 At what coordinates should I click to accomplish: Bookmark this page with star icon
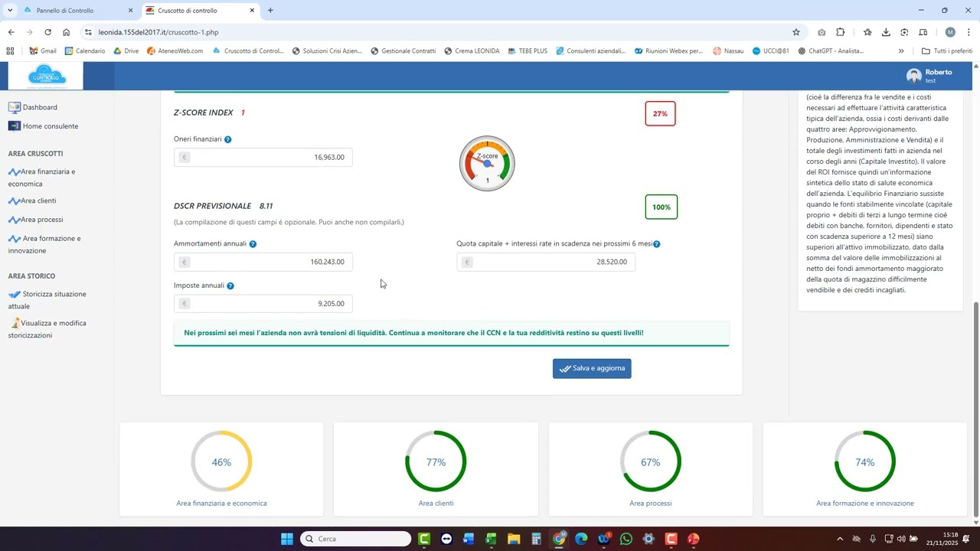coord(796,32)
